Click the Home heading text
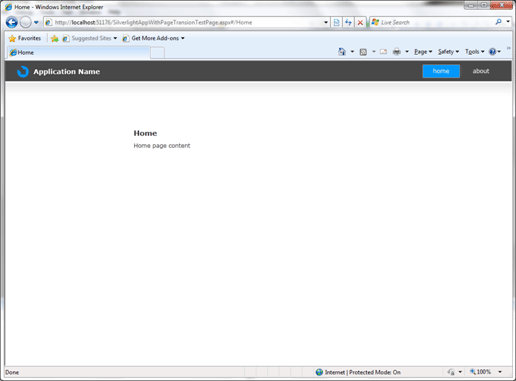516x381 pixels. click(145, 133)
